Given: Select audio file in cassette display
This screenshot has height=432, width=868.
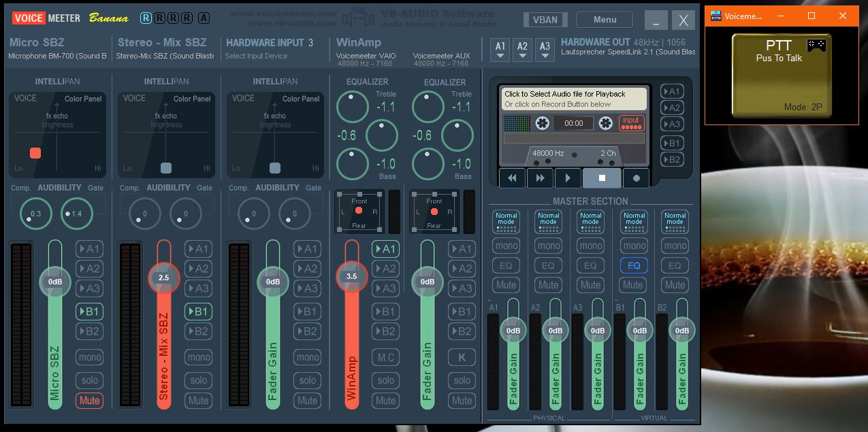Looking at the screenshot, I should pos(574,99).
